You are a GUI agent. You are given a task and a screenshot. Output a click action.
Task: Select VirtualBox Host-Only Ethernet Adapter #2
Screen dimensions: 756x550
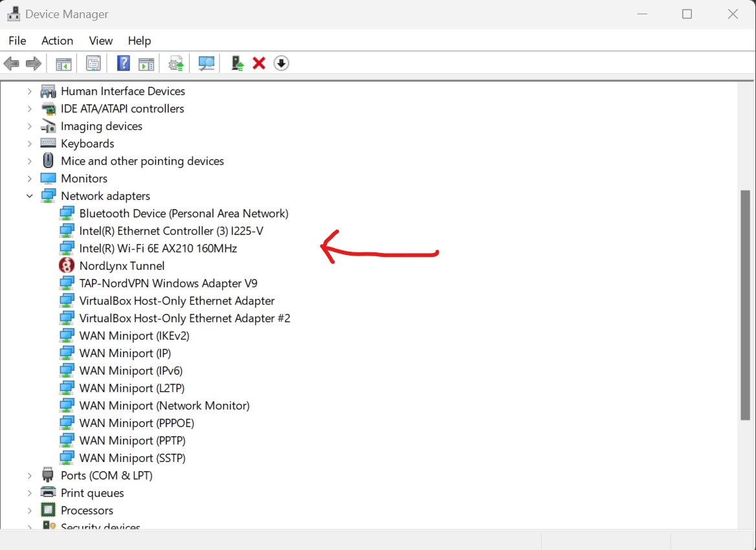click(184, 318)
